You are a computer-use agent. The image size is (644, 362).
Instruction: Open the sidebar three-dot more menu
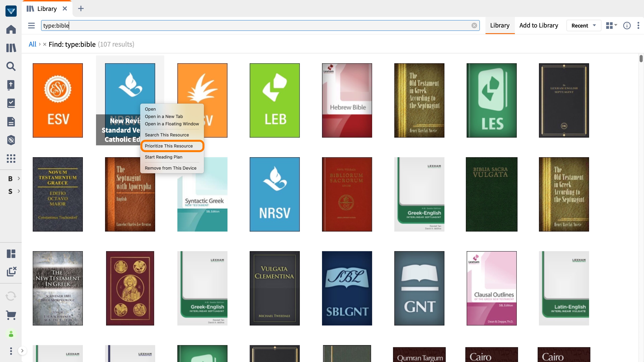tap(11, 351)
